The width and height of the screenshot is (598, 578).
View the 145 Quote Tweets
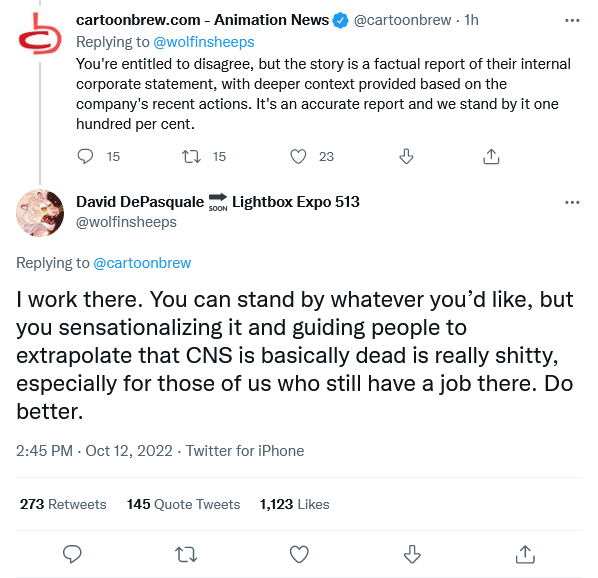(183, 504)
